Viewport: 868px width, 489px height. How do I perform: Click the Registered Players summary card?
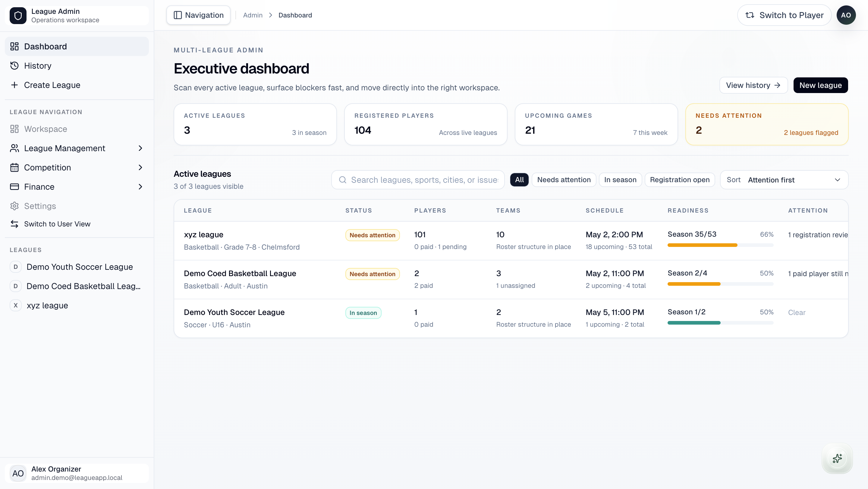coord(426,125)
